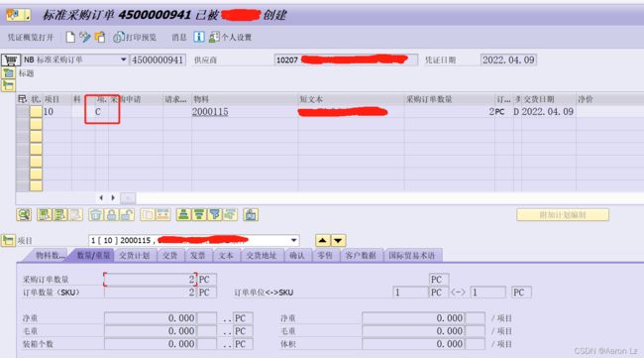Switch to the 确认 tab
644x358 pixels.
pos(297,255)
